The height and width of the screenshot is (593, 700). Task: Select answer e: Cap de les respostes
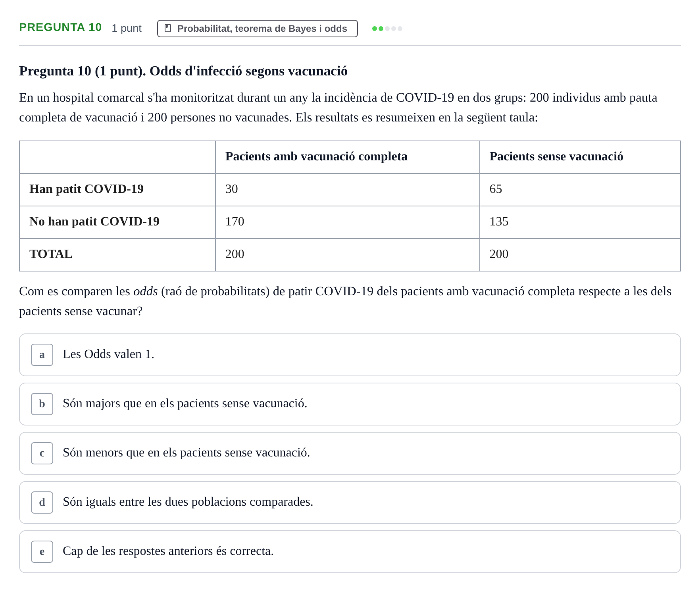pyautogui.click(x=350, y=552)
